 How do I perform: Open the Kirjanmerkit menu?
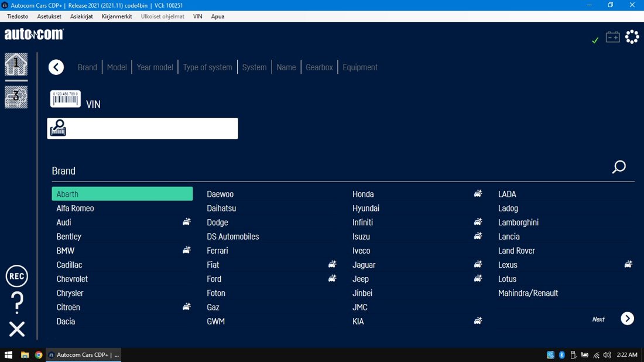117,16
